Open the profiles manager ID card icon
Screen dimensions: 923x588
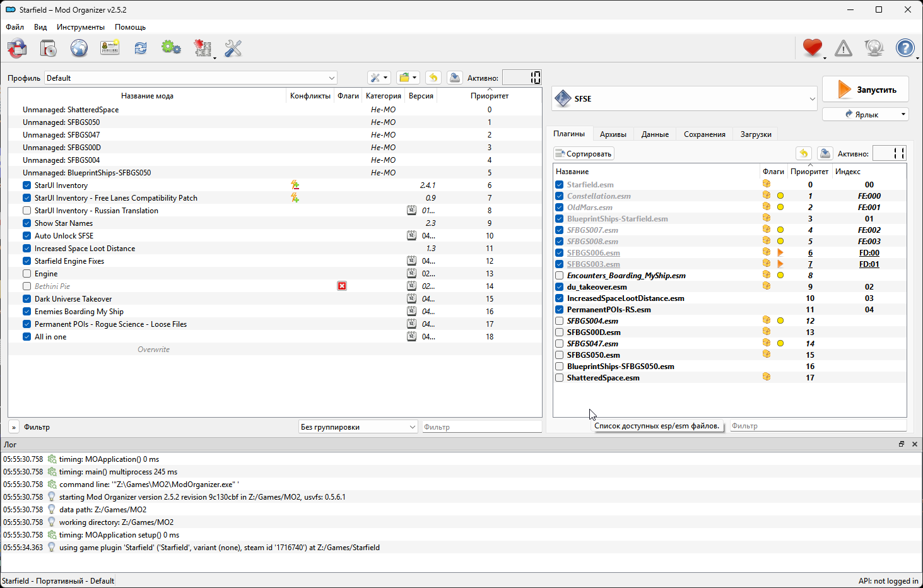coord(110,49)
